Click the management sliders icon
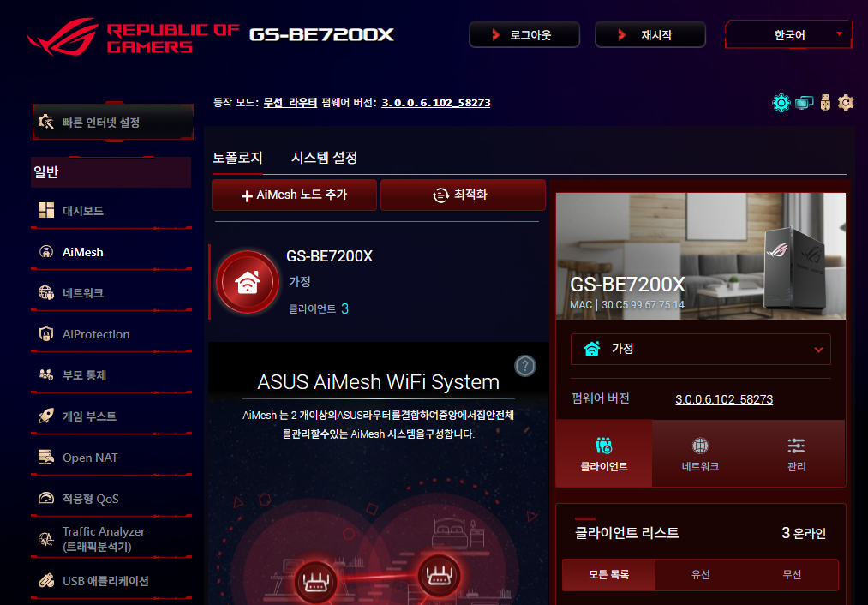The image size is (868, 605). point(796,446)
